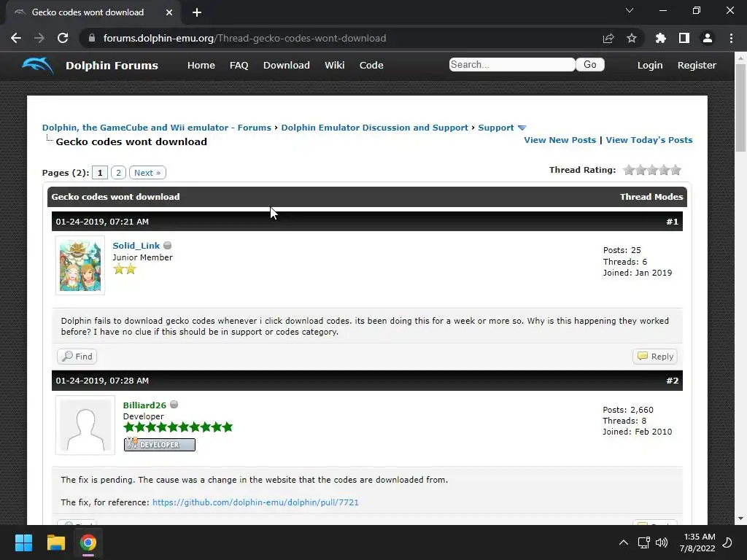View site information lock icon
747x560 pixels.
[92, 38]
